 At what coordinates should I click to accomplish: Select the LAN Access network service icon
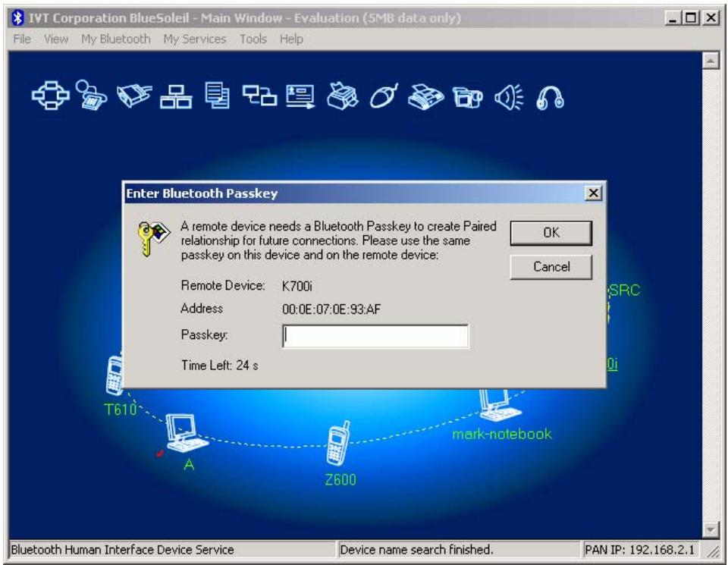176,96
